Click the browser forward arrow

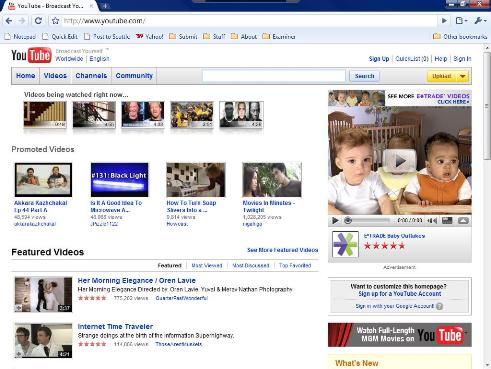coord(22,21)
